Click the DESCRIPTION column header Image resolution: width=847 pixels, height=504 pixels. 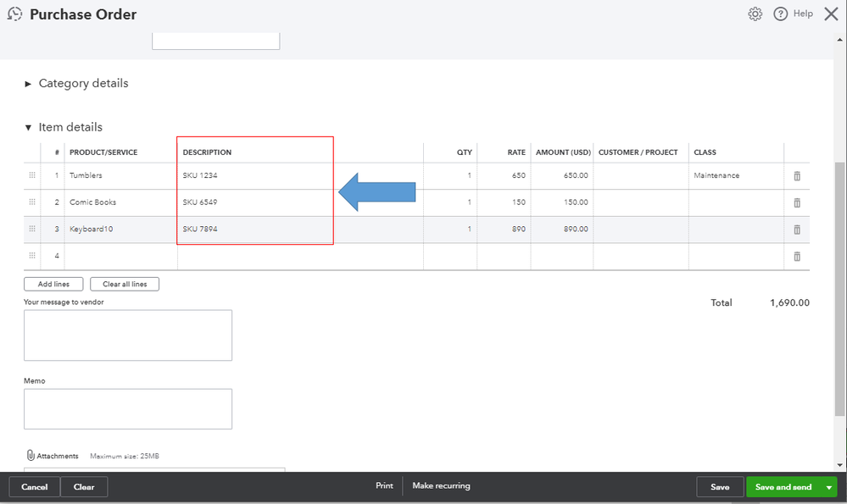(x=207, y=152)
